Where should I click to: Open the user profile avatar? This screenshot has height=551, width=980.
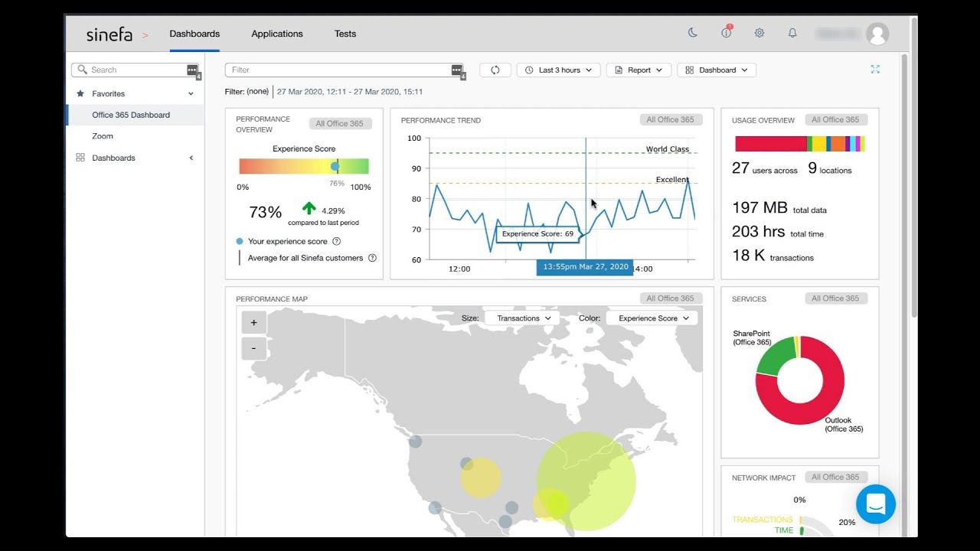pyautogui.click(x=877, y=34)
